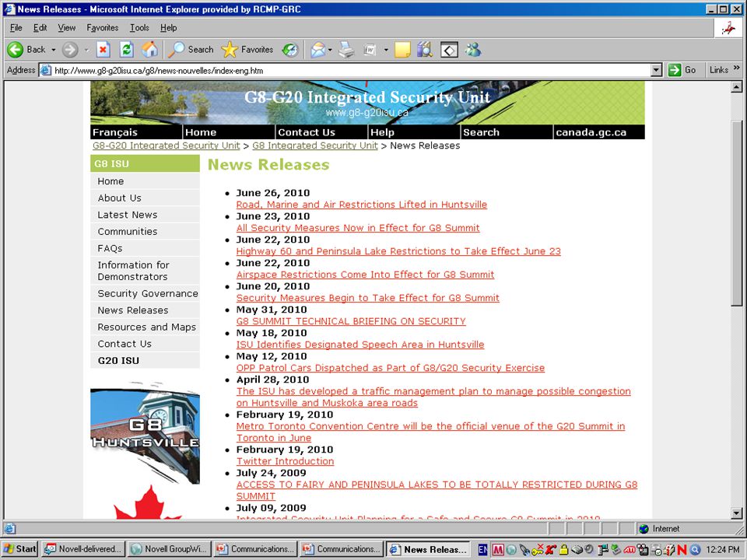Click the Research books toolbar icon
Screen dimensions: 747x560
pos(425,50)
